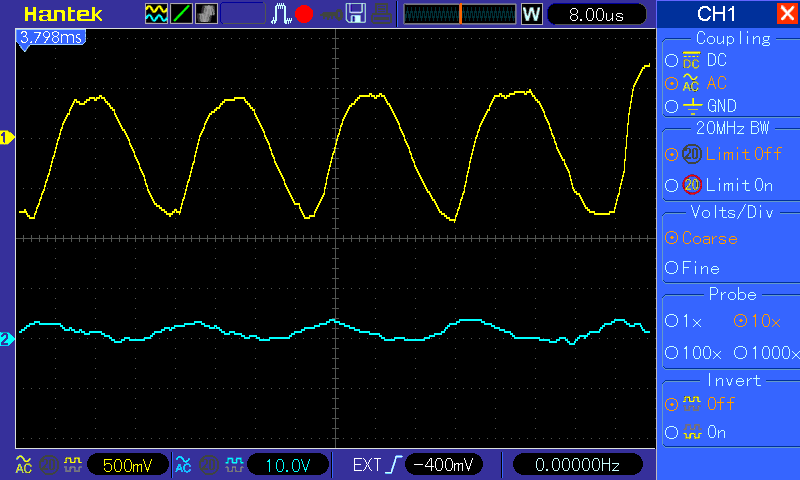Click the CH2 10.0V scale readout

(x=288, y=465)
